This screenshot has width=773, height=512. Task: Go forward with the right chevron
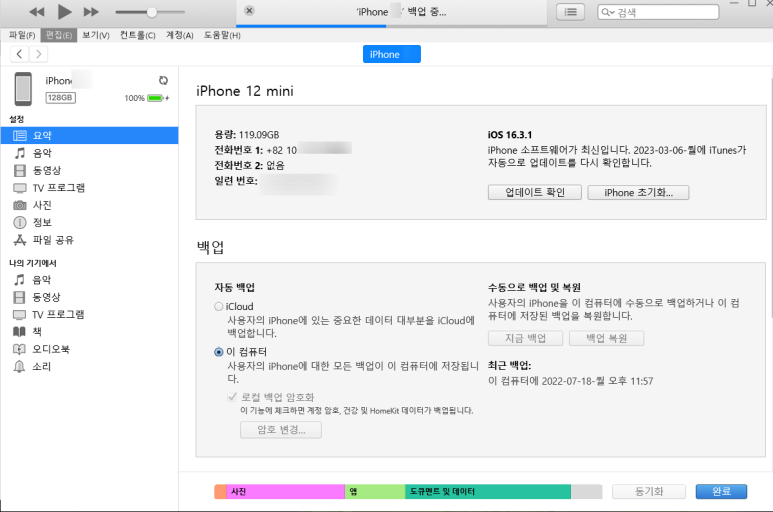[x=38, y=54]
